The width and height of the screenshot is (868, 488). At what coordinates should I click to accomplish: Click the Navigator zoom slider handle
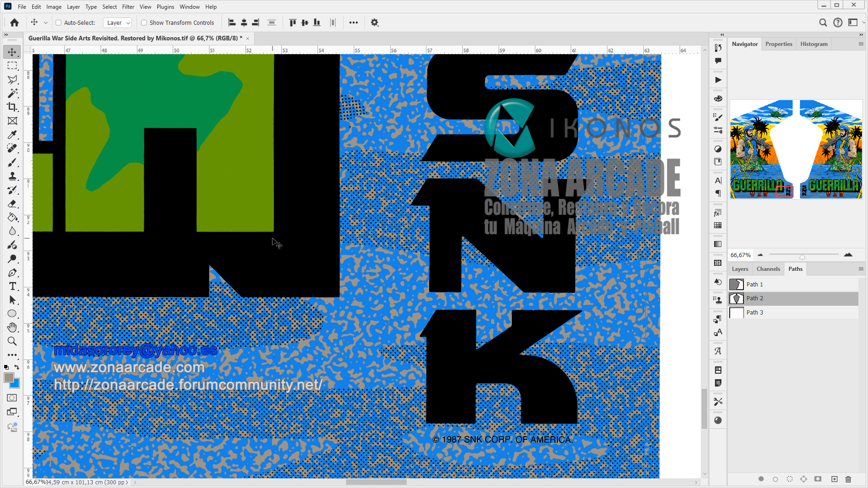pyautogui.click(x=802, y=256)
